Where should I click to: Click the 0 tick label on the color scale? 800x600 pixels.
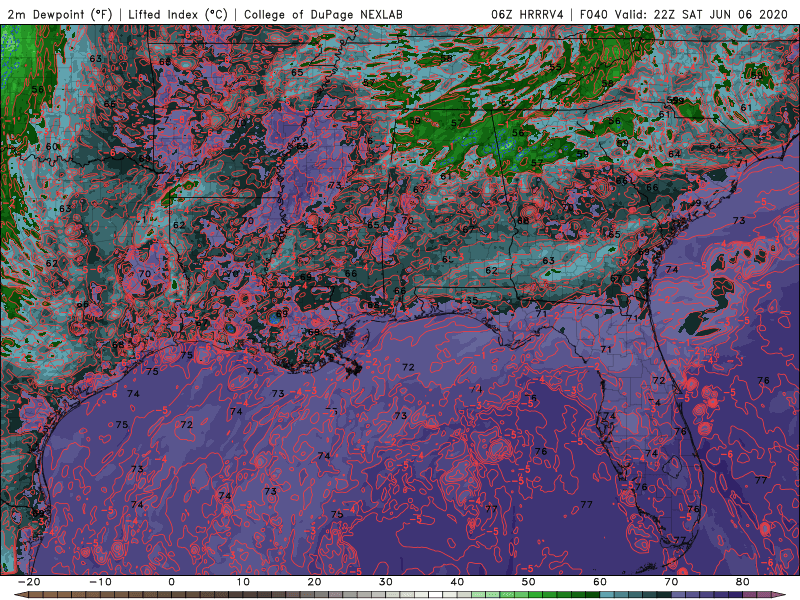tap(171, 582)
